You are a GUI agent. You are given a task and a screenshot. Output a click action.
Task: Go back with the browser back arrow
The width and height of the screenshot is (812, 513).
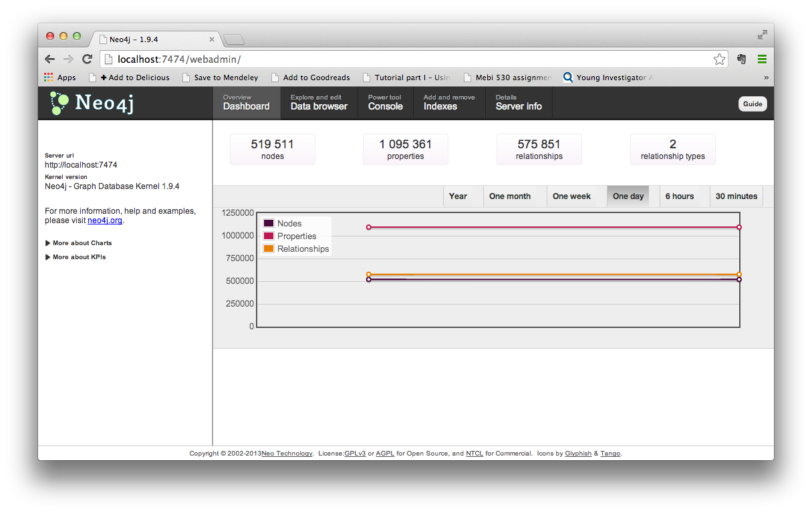point(50,59)
